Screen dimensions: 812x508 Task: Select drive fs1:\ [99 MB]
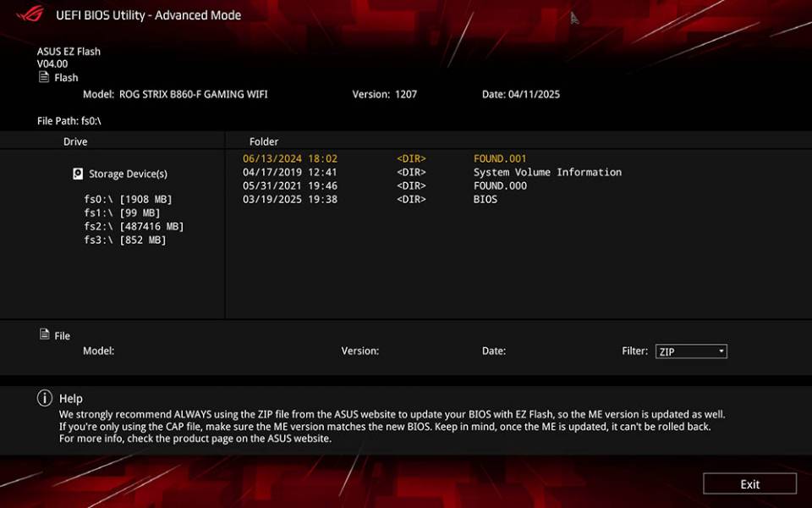pos(122,213)
